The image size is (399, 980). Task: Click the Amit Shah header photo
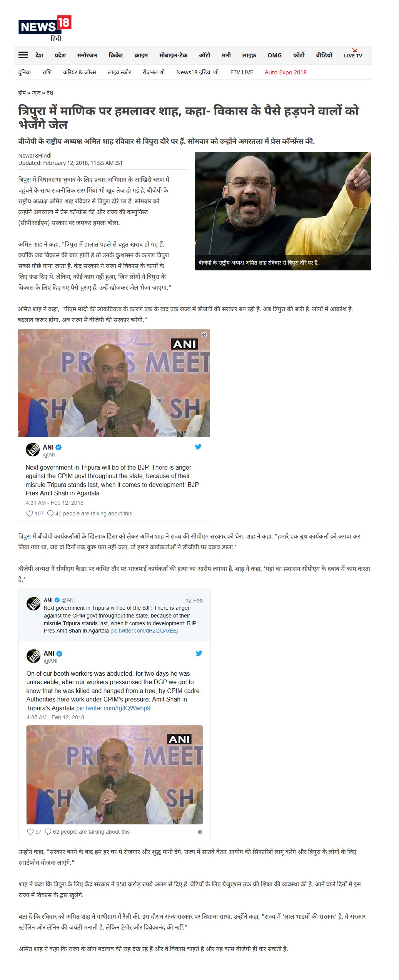pyautogui.click(x=283, y=211)
